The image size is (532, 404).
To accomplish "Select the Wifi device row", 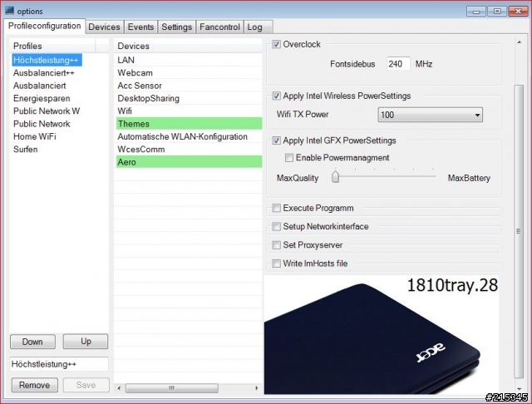I will pyautogui.click(x=189, y=111).
